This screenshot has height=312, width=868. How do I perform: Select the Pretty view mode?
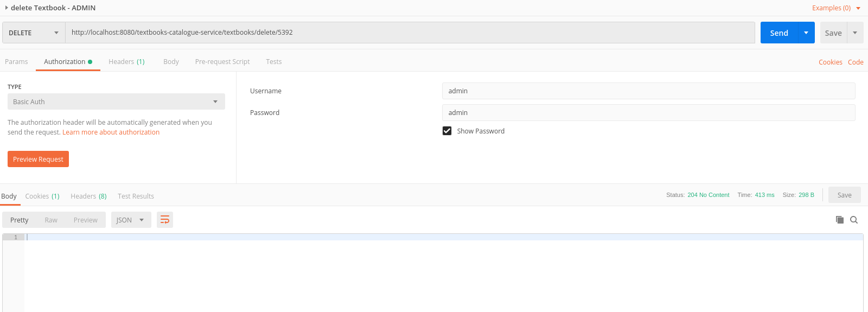coord(19,220)
